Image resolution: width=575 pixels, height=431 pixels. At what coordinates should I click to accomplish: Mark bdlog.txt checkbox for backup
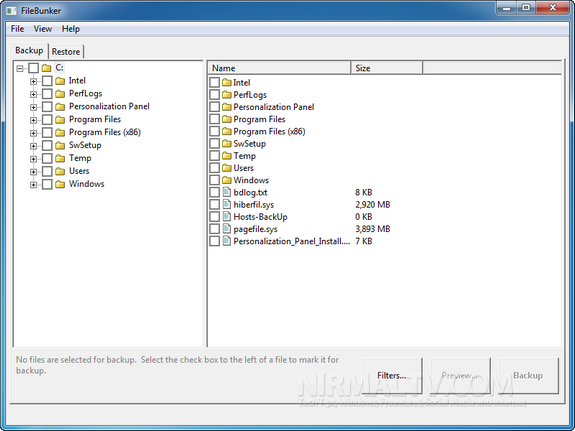point(215,192)
